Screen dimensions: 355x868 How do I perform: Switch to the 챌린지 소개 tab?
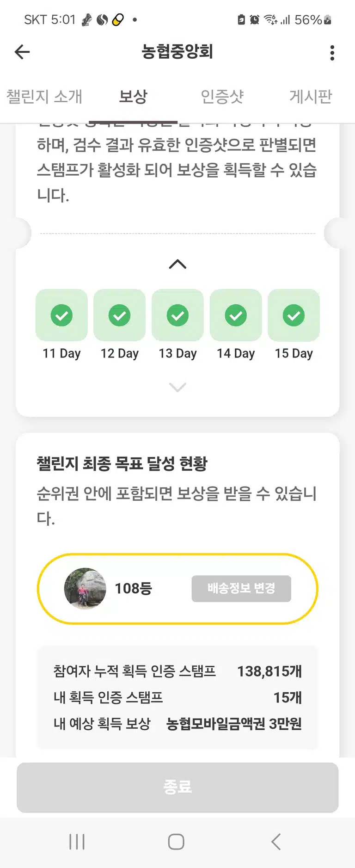(x=44, y=97)
